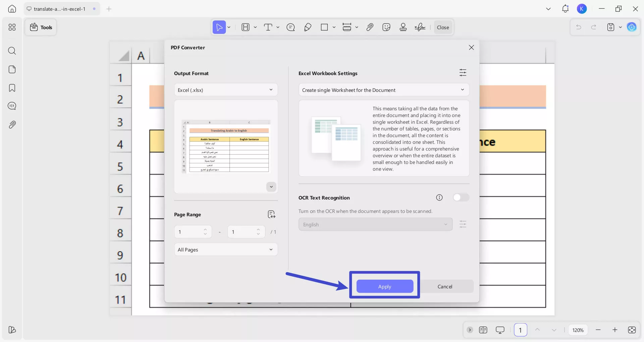
Task: Expand the measure tool options arrow
Action: pos(357,27)
